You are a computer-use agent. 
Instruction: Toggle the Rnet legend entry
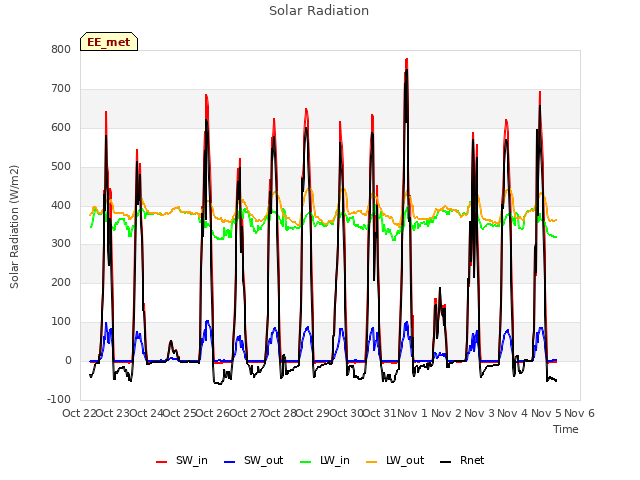tap(462, 460)
